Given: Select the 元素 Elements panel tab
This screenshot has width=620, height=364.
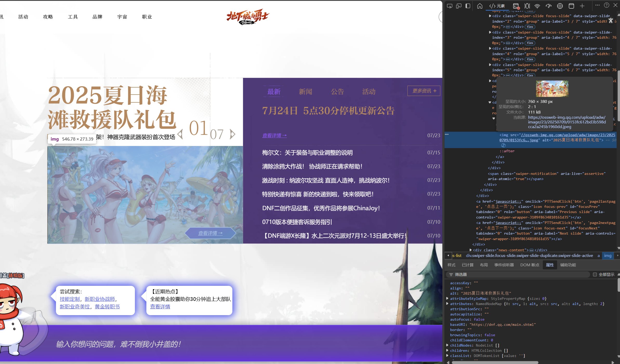Looking at the screenshot, I should pos(497,6).
